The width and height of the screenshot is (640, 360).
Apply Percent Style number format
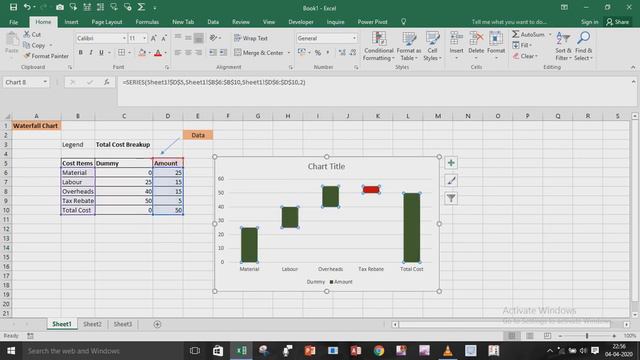tap(318, 52)
